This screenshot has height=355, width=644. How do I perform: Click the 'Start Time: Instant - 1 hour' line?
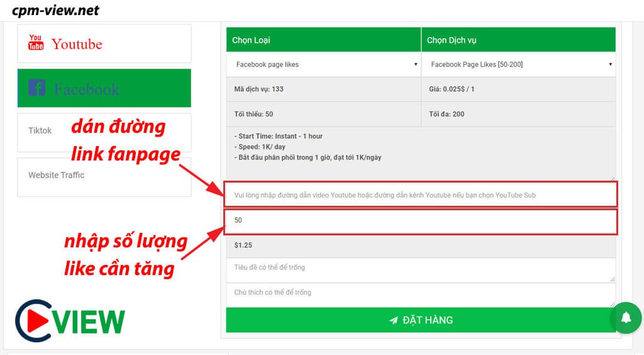pyautogui.click(x=278, y=136)
